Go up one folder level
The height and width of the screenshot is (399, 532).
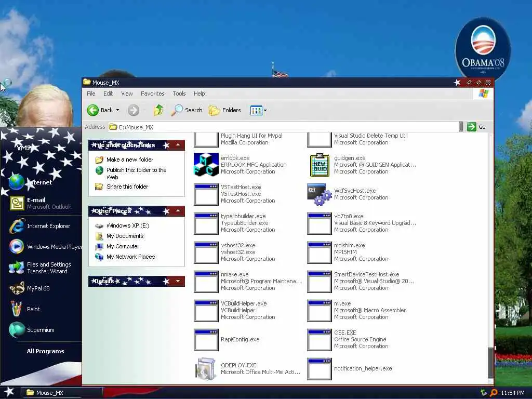[158, 110]
